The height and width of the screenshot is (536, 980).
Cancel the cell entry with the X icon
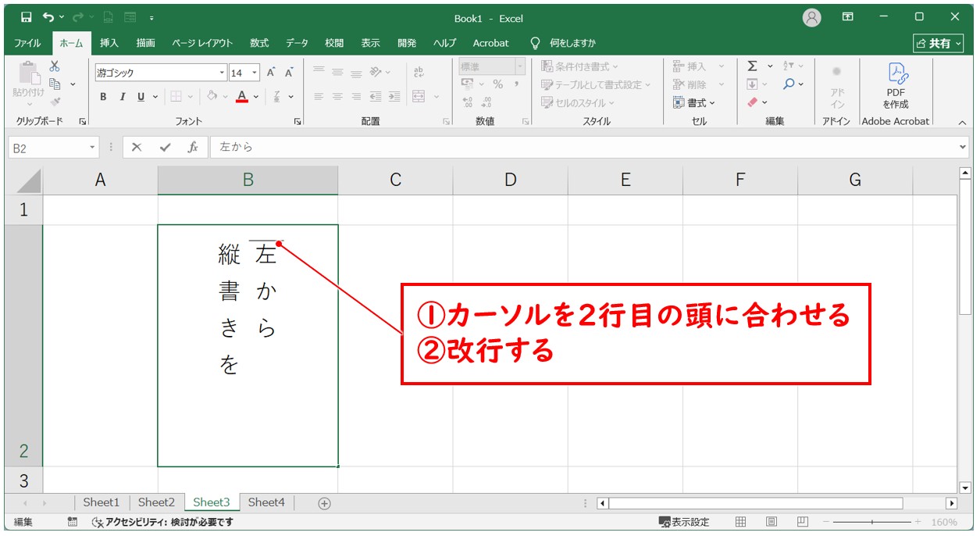coord(137,147)
